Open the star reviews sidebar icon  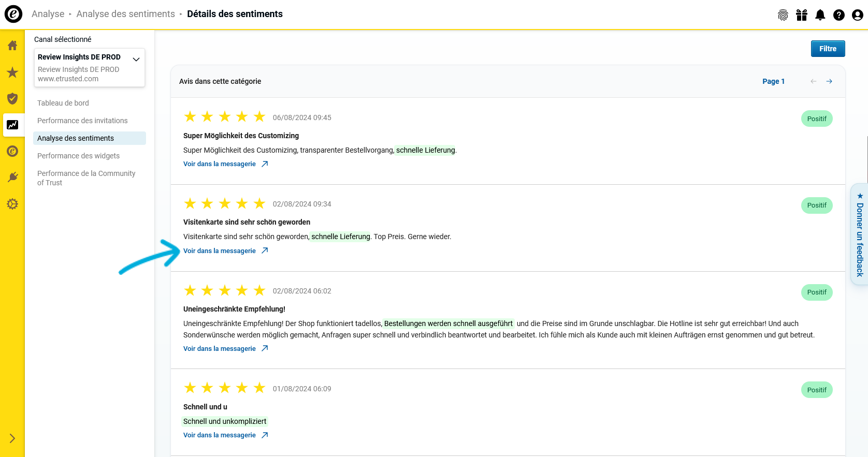point(12,72)
